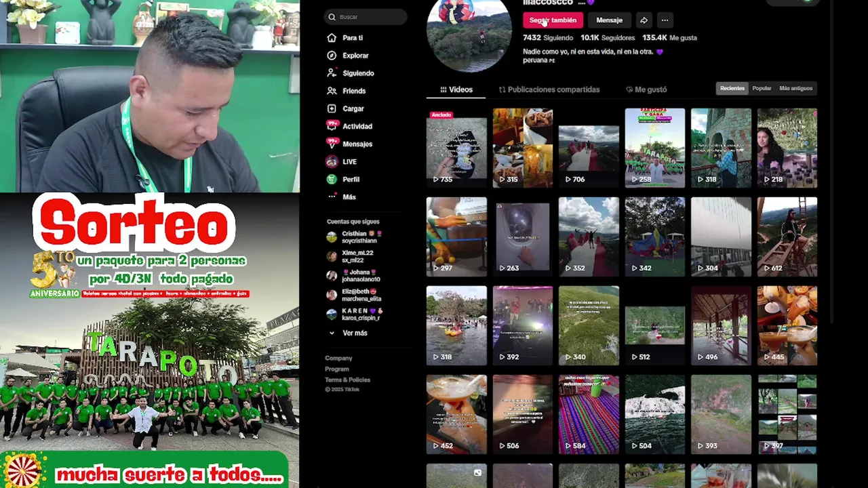Open Cristhian account avatar
This screenshot has height=488, width=868.
[332, 237]
